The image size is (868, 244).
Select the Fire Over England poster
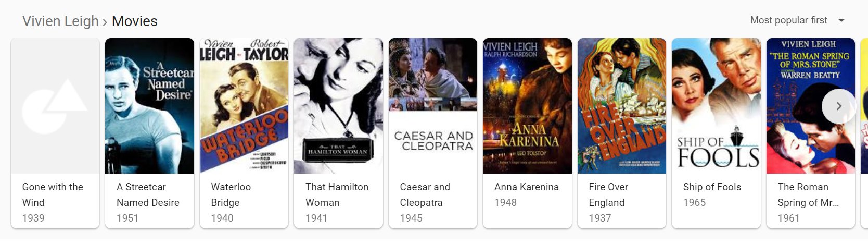pyautogui.click(x=622, y=106)
